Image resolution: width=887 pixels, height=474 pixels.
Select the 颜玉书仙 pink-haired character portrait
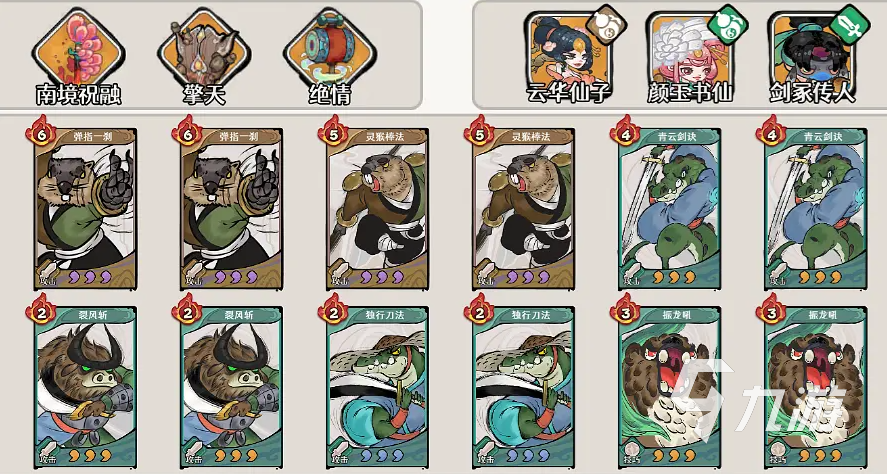690,52
